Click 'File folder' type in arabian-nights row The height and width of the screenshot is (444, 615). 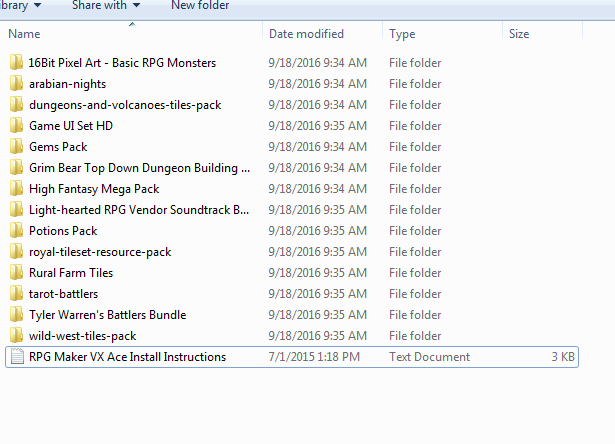tap(415, 84)
